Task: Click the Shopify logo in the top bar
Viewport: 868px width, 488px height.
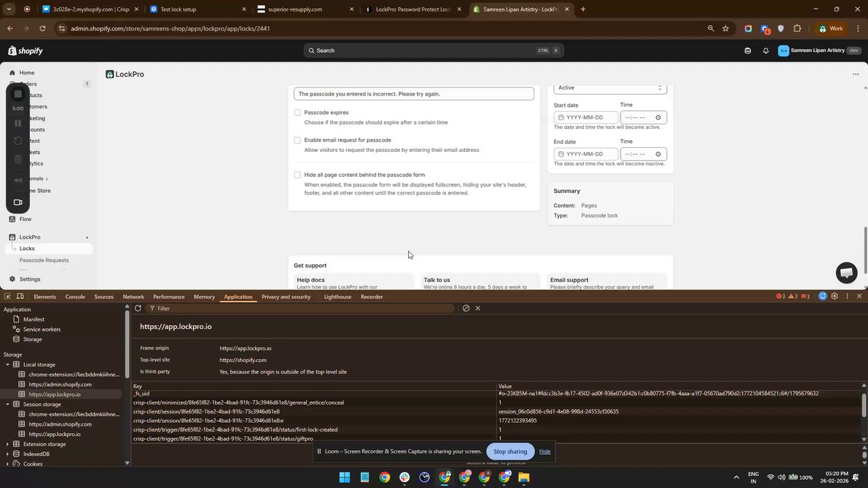Action: (25, 51)
